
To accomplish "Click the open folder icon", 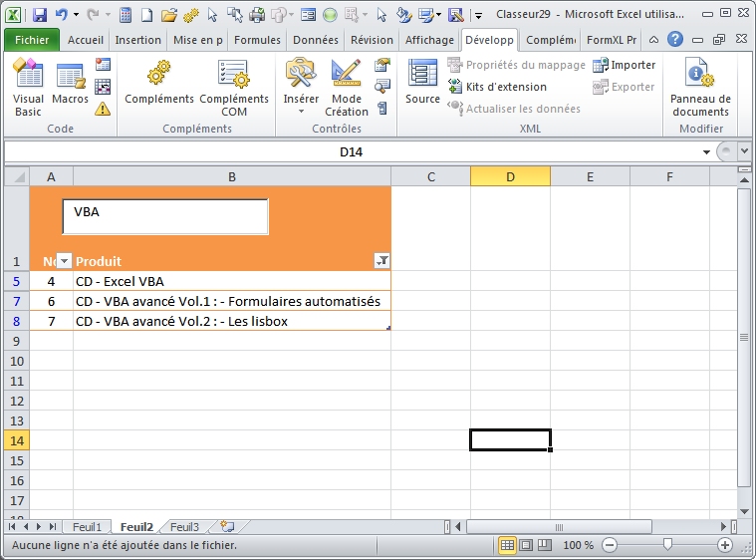I will click(x=168, y=15).
